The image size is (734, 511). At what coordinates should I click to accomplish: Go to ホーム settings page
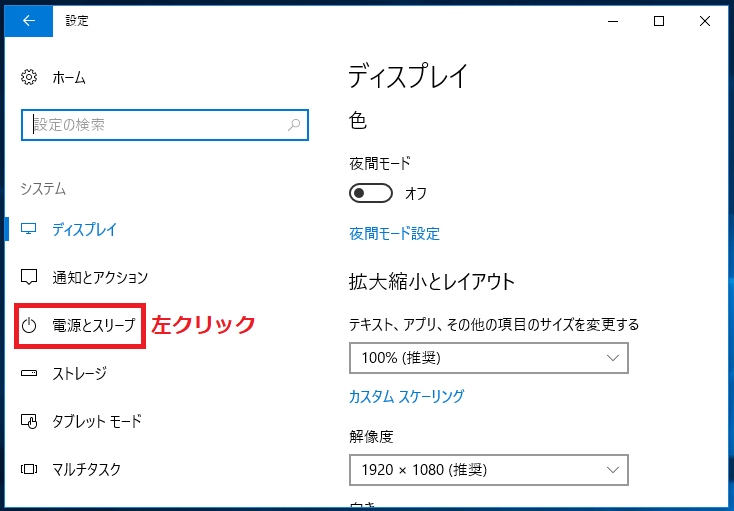[x=69, y=78]
